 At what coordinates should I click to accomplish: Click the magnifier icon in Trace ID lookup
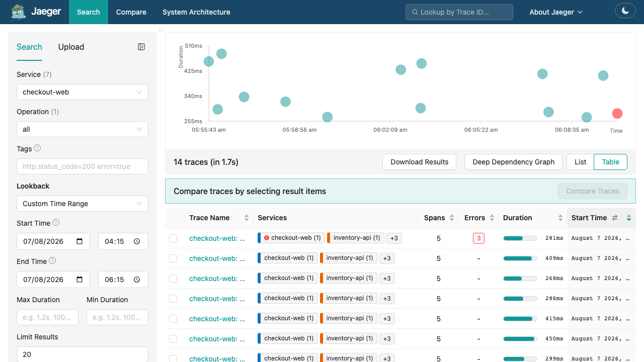[x=415, y=12]
